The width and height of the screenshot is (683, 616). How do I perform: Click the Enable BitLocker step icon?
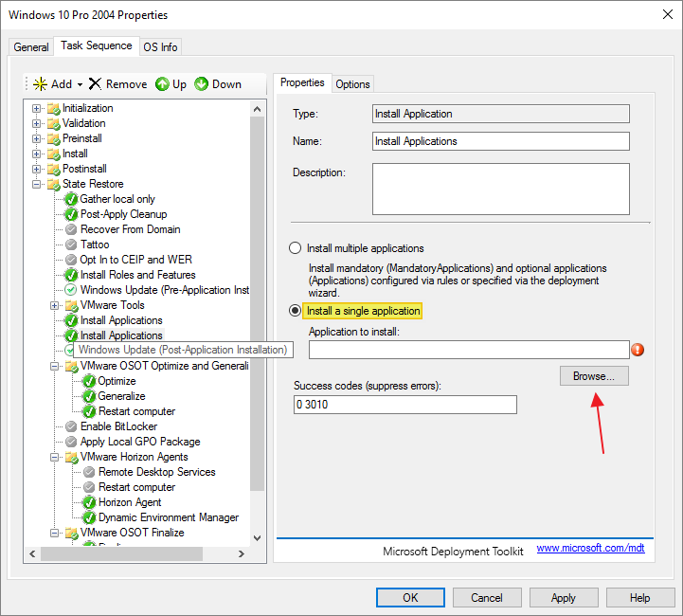[x=70, y=426]
